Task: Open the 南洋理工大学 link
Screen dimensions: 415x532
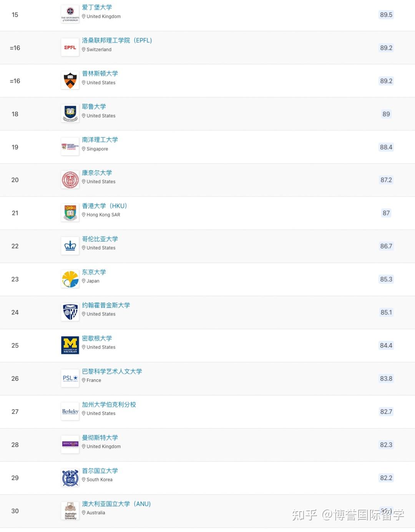Action: click(100, 140)
